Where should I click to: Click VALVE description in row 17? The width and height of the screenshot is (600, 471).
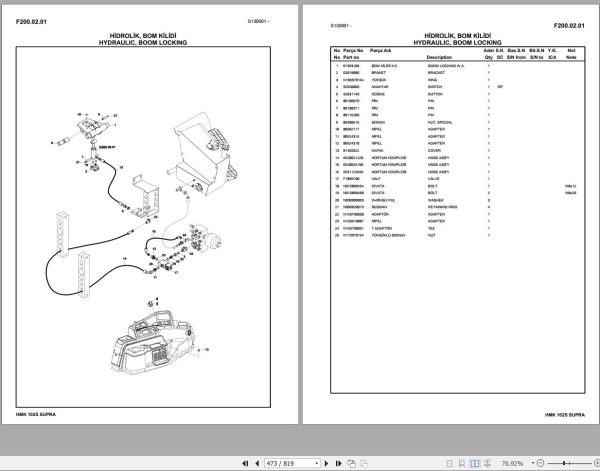434,179
